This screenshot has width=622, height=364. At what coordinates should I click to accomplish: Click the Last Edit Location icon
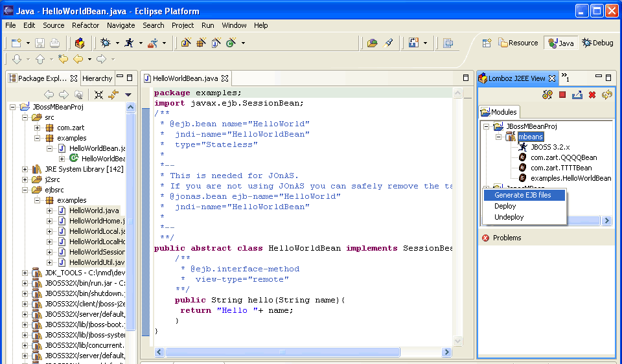63,59
